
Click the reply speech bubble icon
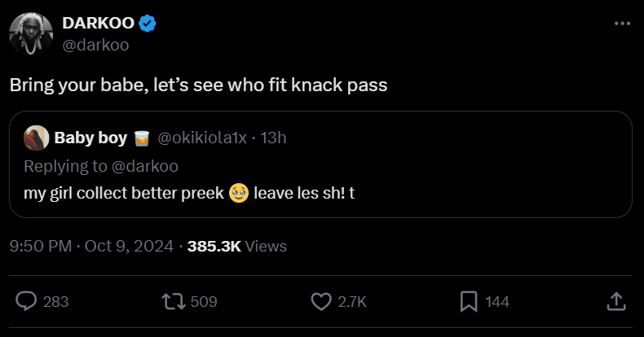coord(27,301)
